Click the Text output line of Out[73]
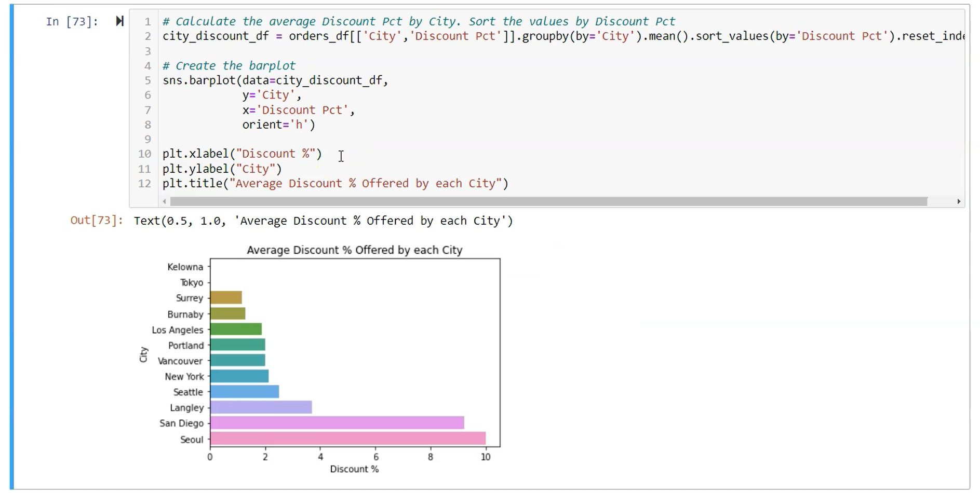This screenshot has height=493, width=980. pyautogui.click(x=323, y=221)
